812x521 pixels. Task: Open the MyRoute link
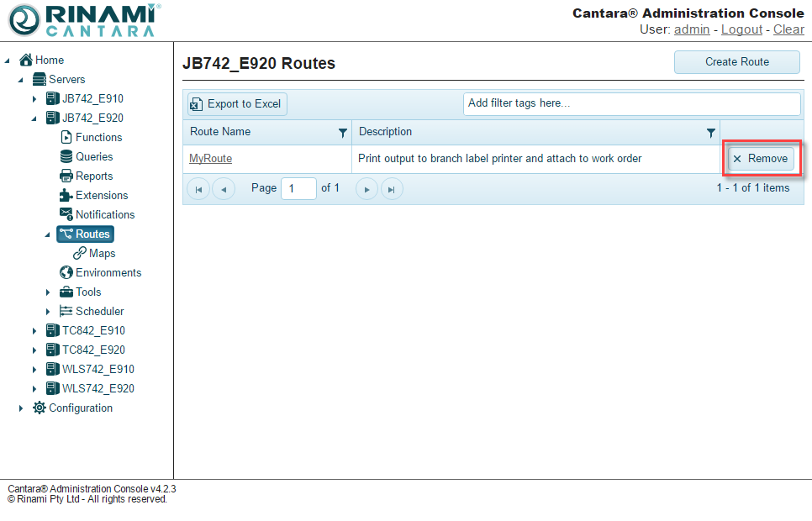coord(210,159)
